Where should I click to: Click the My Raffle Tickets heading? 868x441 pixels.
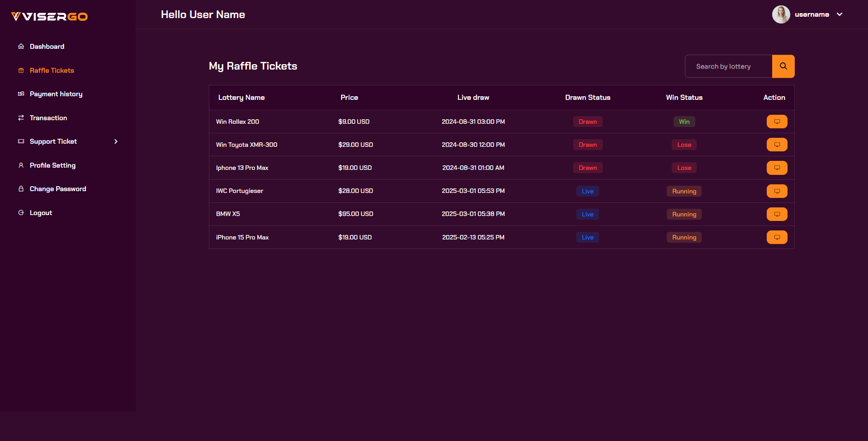click(253, 66)
